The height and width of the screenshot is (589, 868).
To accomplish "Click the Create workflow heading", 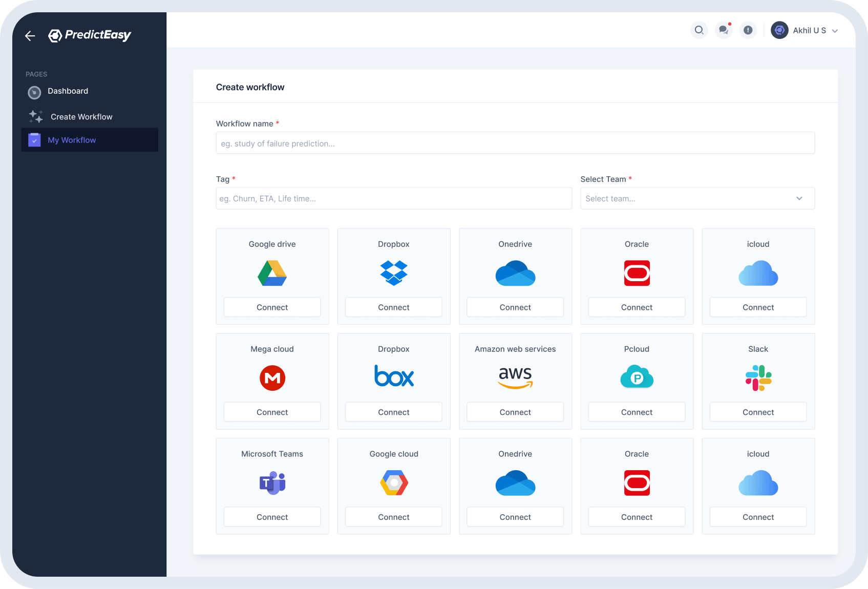I will click(x=250, y=87).
